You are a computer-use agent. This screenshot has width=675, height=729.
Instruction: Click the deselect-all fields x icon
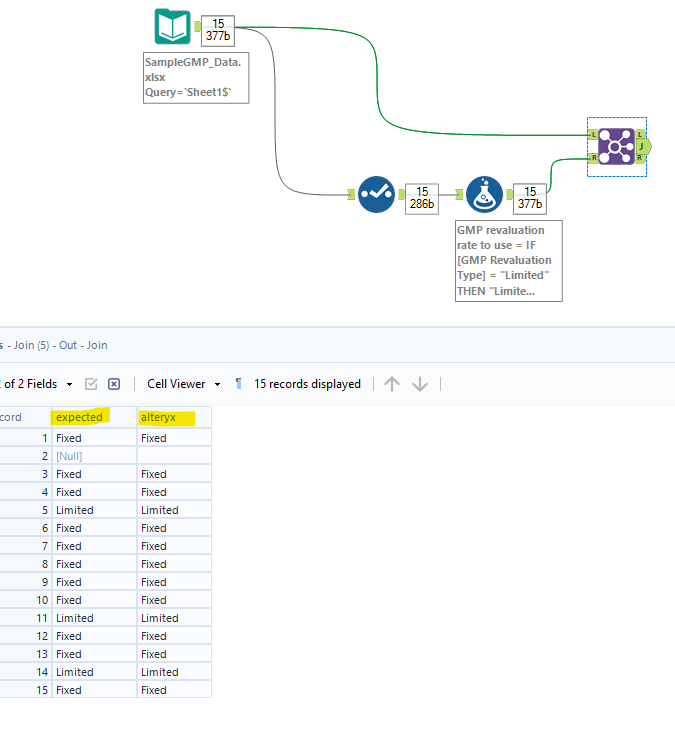click(114, 384)
